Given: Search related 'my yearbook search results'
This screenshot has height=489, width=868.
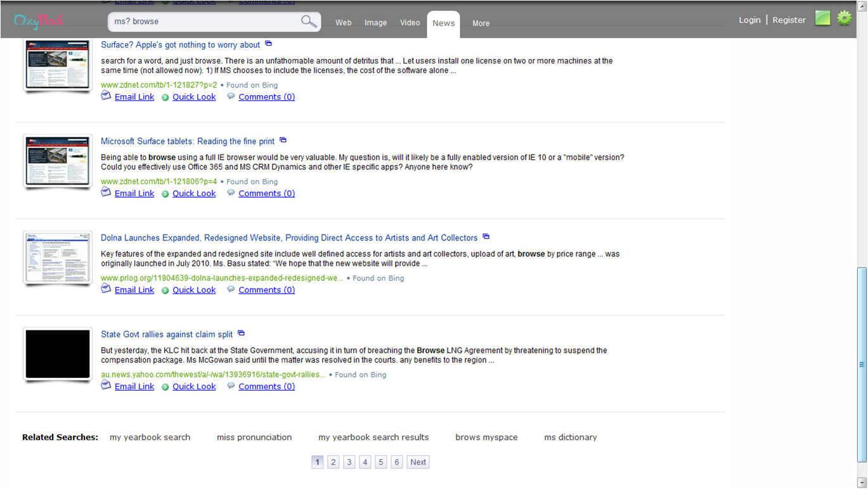Looking at the screenshot, I should (373, 437).
